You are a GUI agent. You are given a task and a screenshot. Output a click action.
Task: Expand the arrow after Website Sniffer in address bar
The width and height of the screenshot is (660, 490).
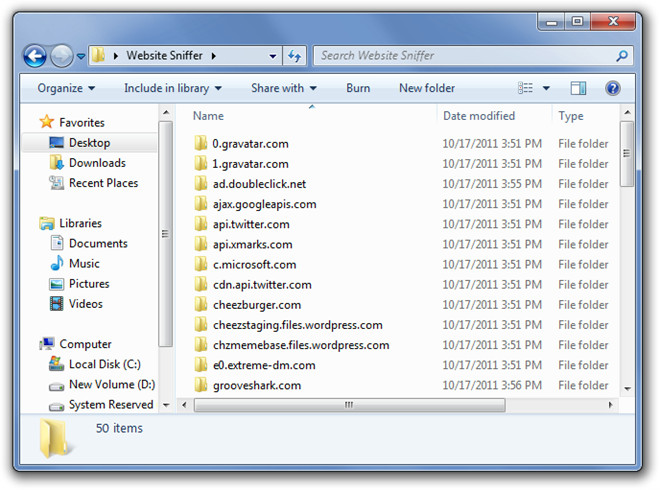point(214,56)
